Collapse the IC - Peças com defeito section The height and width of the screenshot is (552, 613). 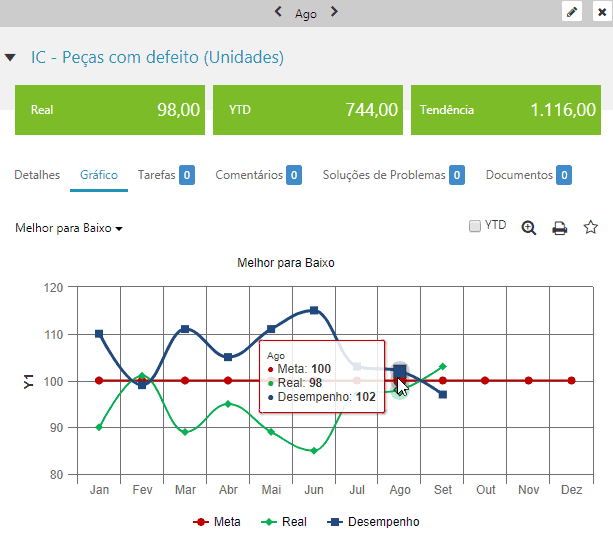click(10, 58)
